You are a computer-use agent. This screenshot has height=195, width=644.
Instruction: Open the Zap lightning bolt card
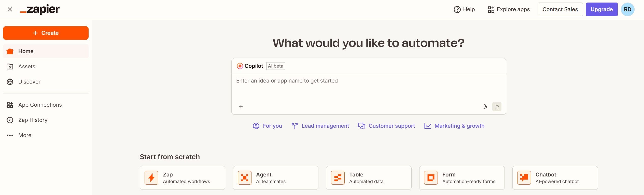pos(182,178)
